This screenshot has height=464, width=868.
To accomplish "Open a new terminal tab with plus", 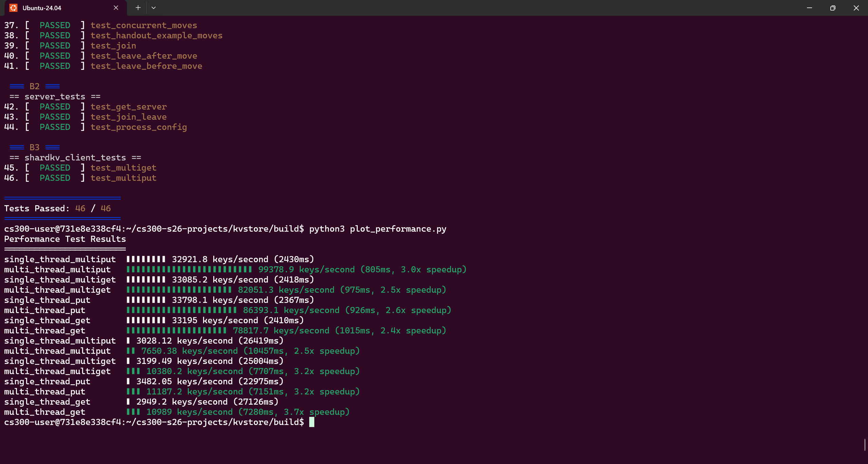I will [x=138, y=8].
